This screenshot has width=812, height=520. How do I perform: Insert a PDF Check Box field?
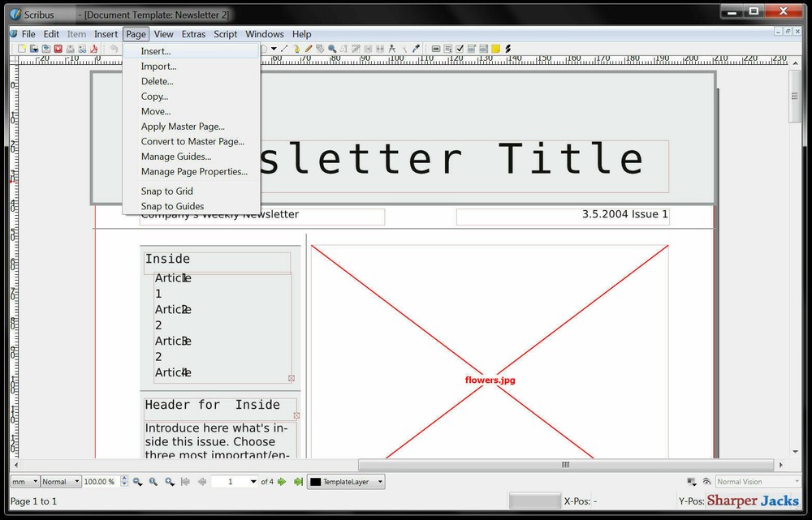(459, 48)
